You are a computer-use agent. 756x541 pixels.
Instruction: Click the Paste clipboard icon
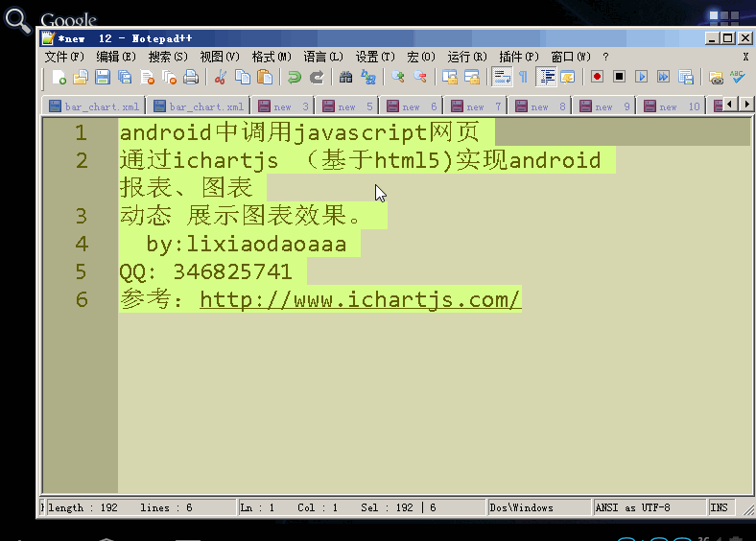(x=265, y=77)
